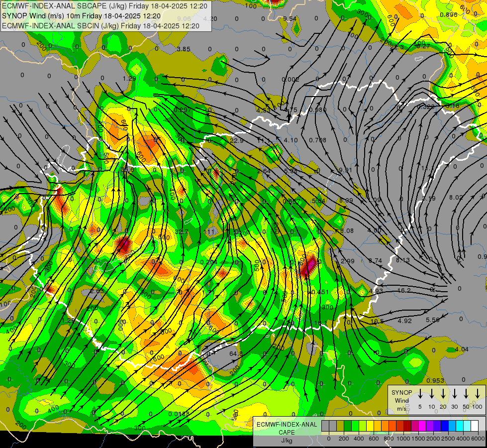Click the 64.8 value label

pyautogui.click(x=236, y=354)
